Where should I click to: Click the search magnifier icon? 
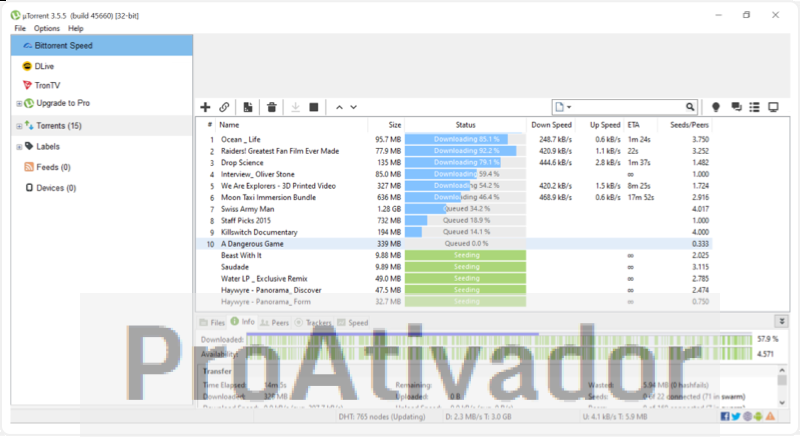pos(690,107)
